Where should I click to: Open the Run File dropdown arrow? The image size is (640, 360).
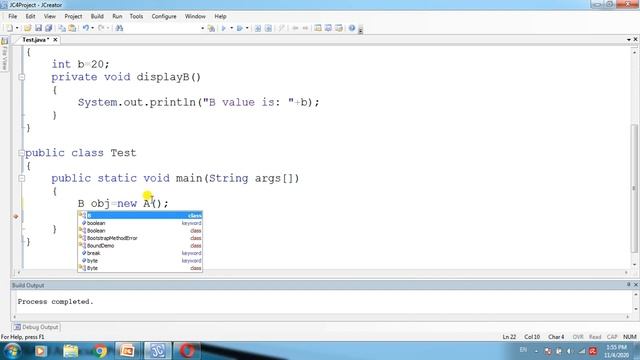(247, 28)
